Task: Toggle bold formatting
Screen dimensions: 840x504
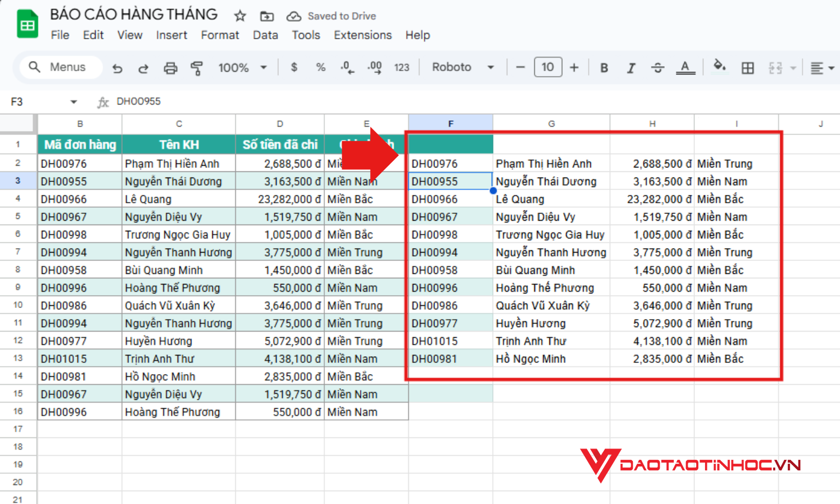Action: pos(604,68)
